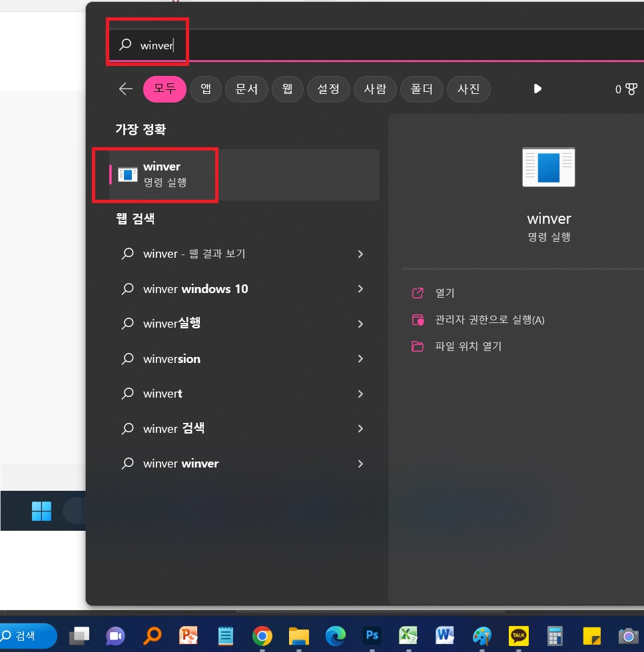Screen dimensions: 644x652
Task: Open Paint from taskbar
Action: pos(482,636)
